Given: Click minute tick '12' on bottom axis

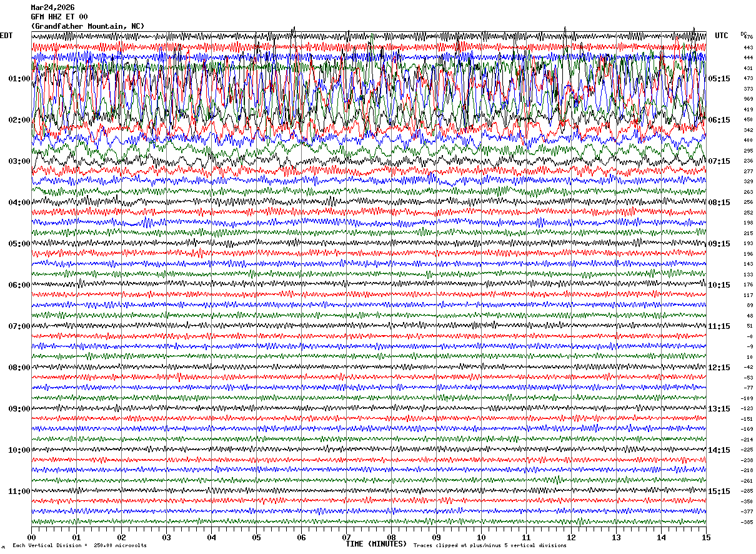Looking at the screenshot, I should [x=571, y=537].
